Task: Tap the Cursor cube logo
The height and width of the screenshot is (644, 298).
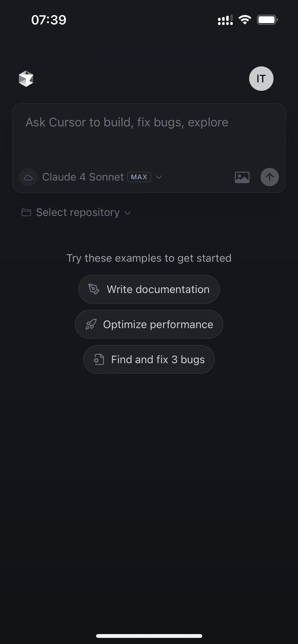Action: tap(26, 79)
